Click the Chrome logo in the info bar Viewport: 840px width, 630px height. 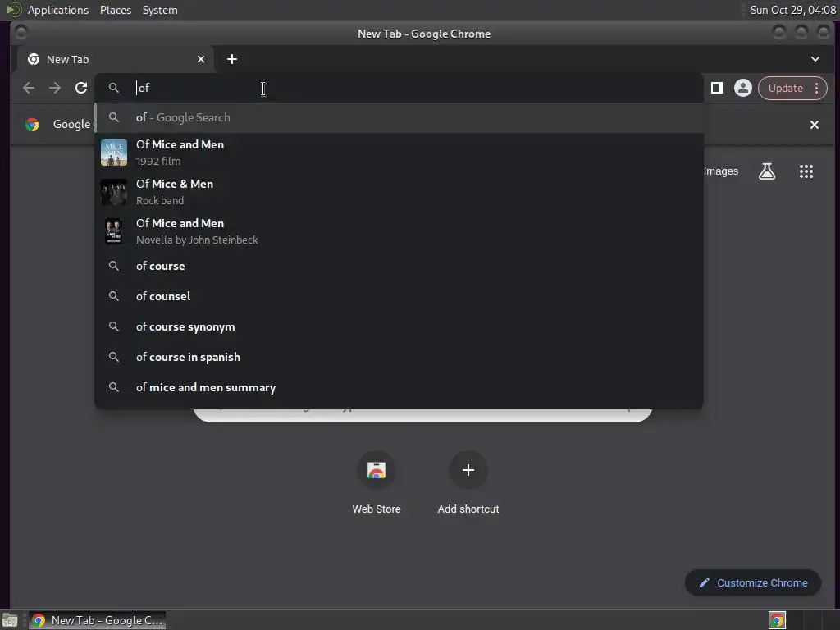[x=32, y=125]
